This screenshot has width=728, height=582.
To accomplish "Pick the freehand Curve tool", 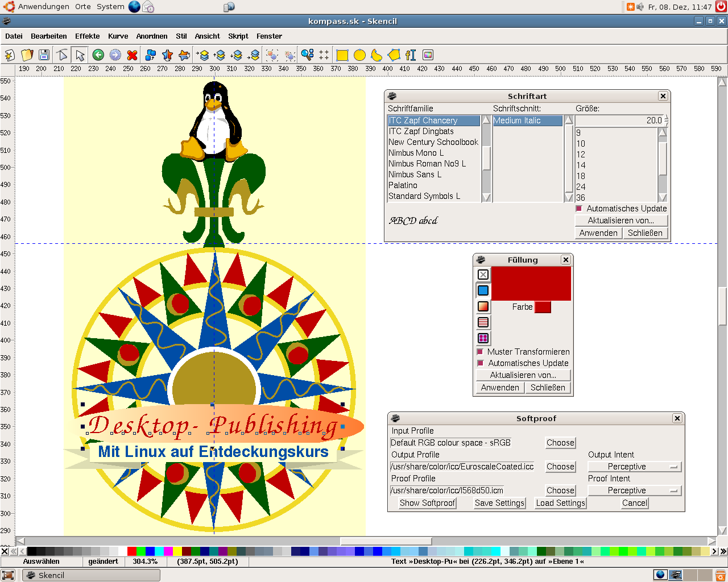I will point(377,55).
